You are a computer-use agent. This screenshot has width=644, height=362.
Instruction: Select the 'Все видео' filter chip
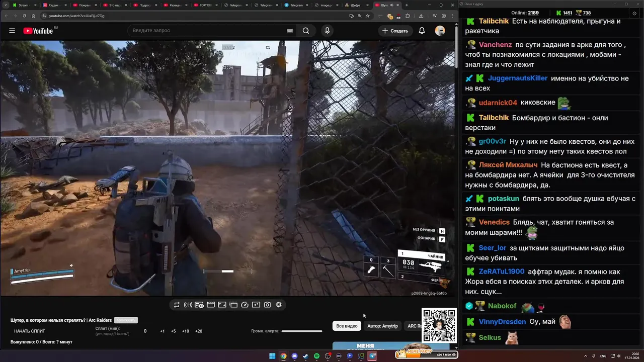point(347,326)
